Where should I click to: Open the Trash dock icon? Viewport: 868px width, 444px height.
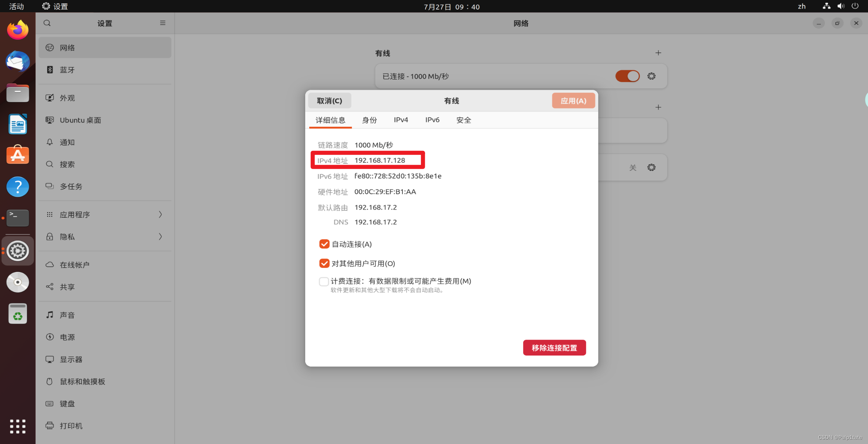click(17, 314)
